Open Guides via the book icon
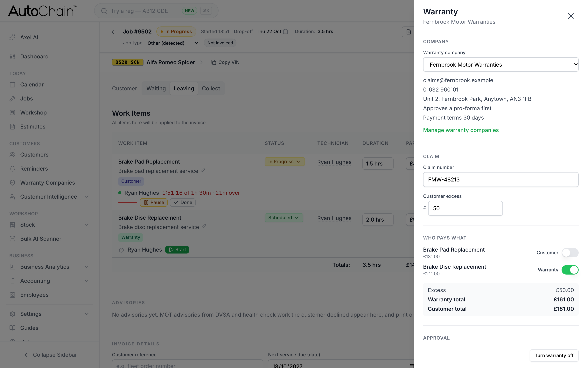 tap(12, 328)
